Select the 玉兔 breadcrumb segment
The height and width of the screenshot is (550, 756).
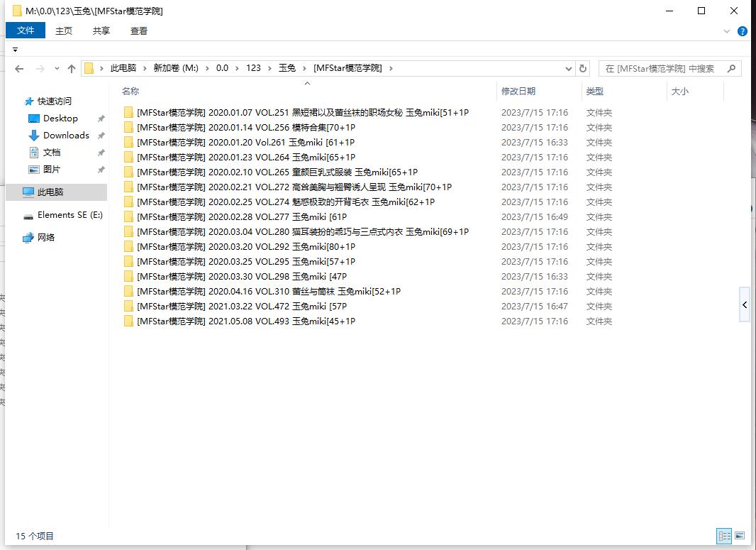pos(287,68)
